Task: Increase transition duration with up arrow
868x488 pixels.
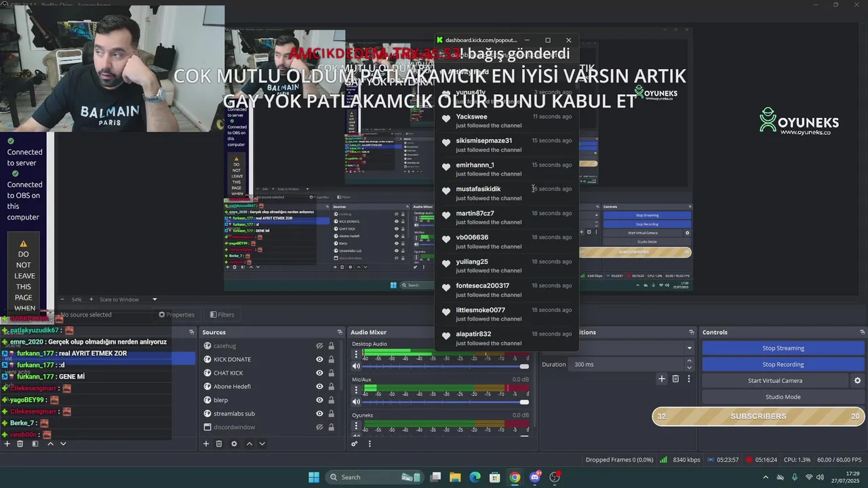Action: (690, 361)
